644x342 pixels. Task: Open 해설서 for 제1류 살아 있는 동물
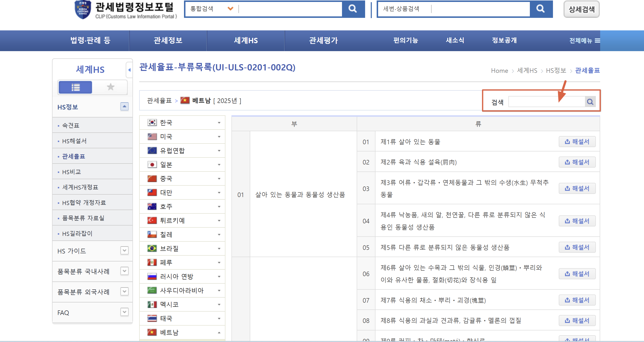point(577,142)
